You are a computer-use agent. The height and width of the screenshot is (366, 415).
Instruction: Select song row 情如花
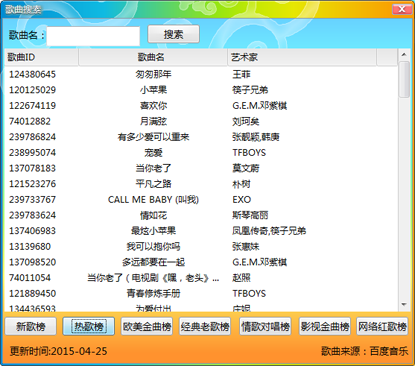201,215
